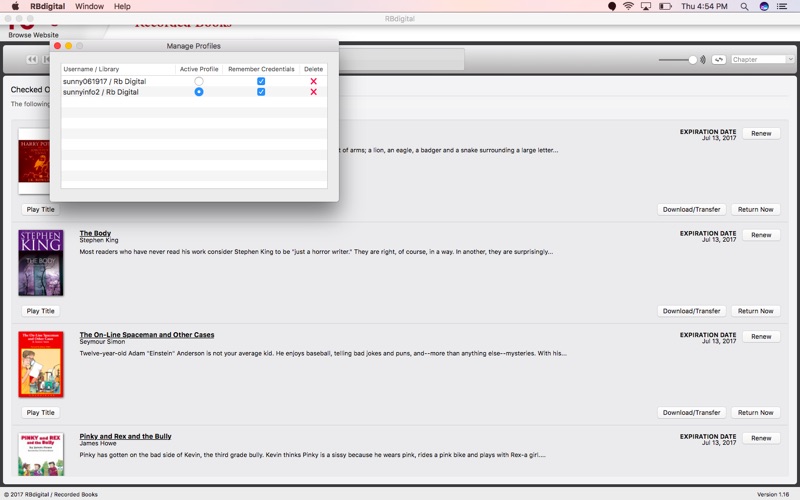This screenshot has height=500, width=800.
Task: Open Notification Center list icon
Action: click(782, 6)
